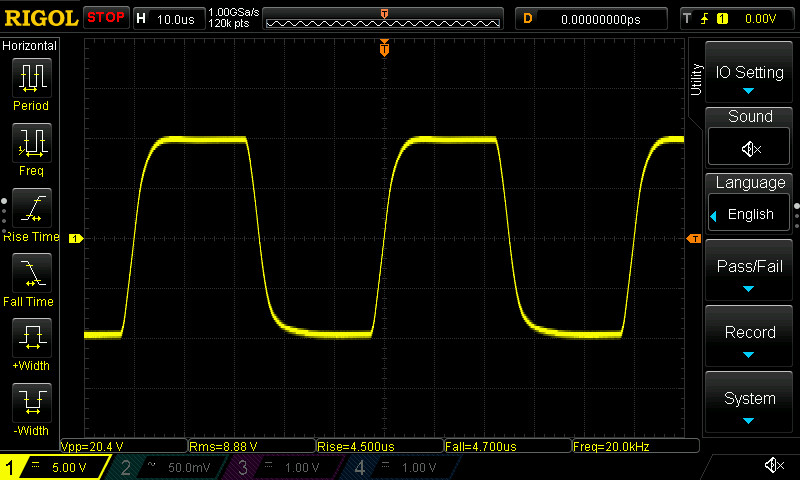The height and width of the screenshot is (480, 800).
Task: Click the 120k pts memory depth readout
Action: 229,23
